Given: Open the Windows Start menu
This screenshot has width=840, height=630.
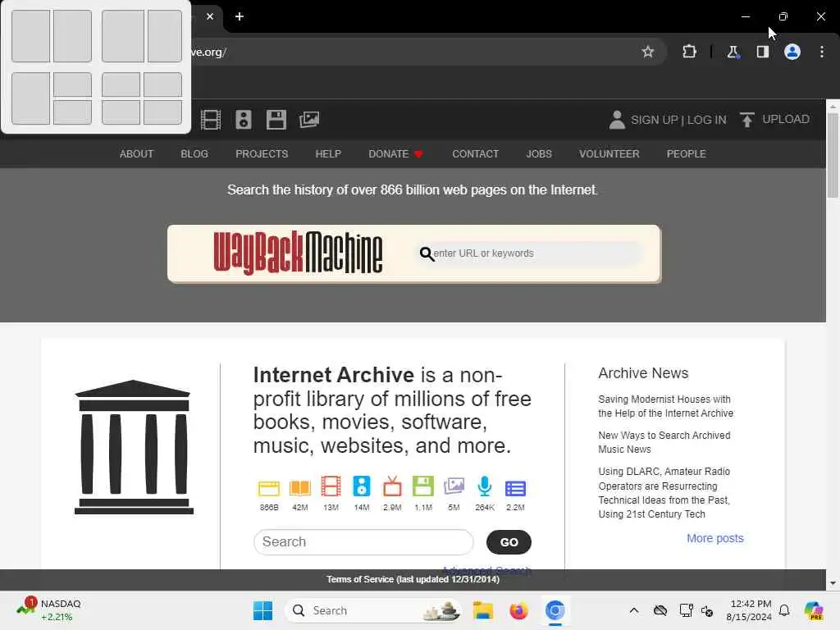Looking at the screenshot, I should point(262,610).
